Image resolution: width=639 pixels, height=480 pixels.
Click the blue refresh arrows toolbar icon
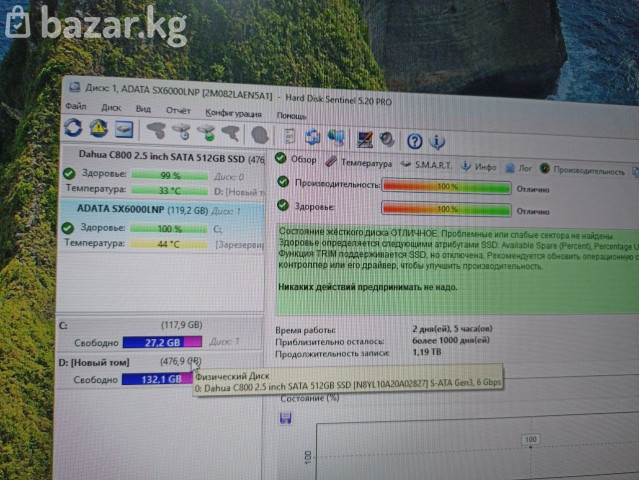73,128
